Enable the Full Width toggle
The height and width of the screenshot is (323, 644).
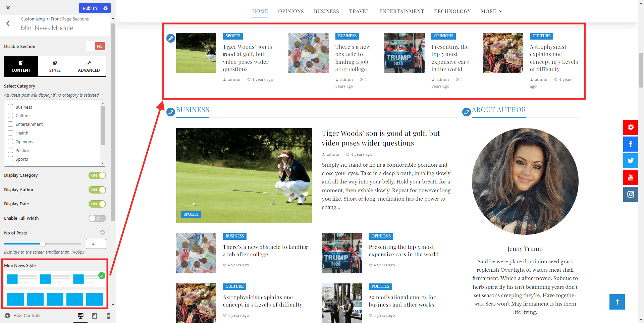(97, 218)
